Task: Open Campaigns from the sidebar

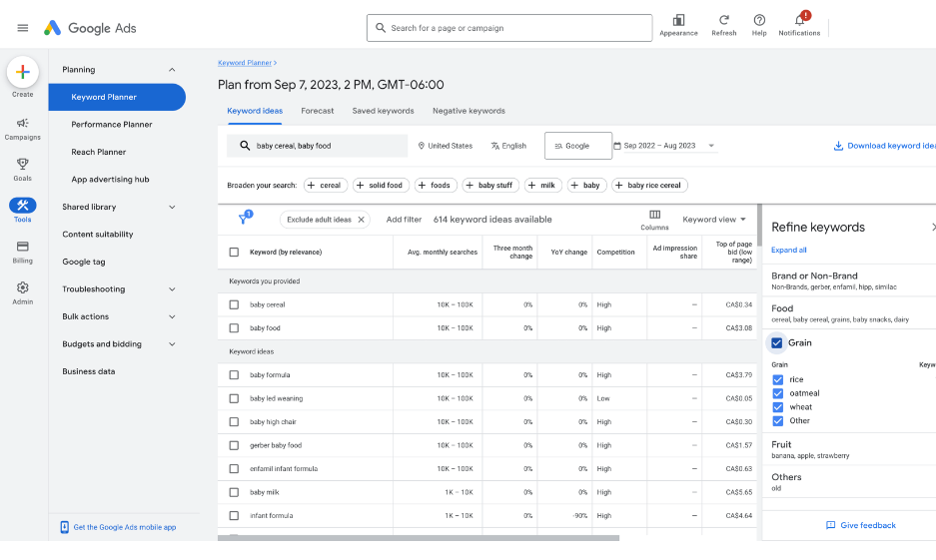Action: point(23,124)
